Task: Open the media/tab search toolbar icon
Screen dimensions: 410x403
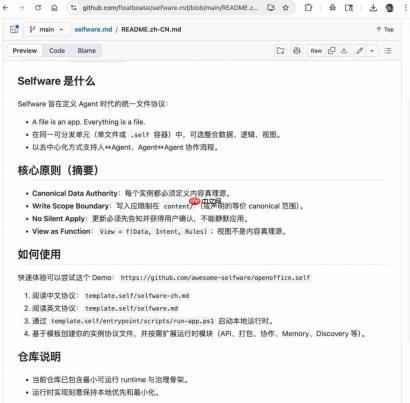Action: pyautogui.click(x=349, y=7)
